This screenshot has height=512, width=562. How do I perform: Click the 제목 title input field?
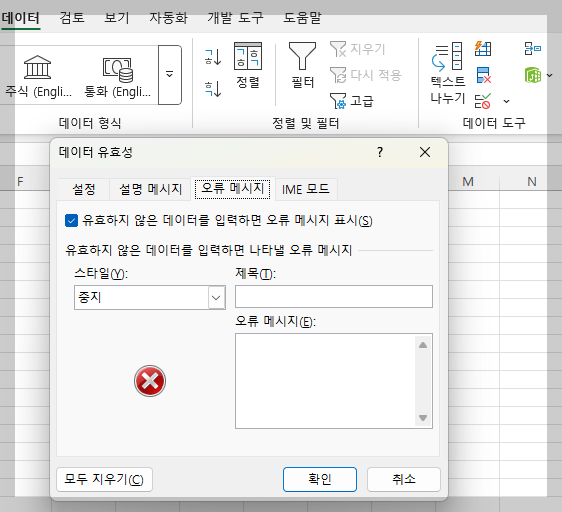coord(334,297)
